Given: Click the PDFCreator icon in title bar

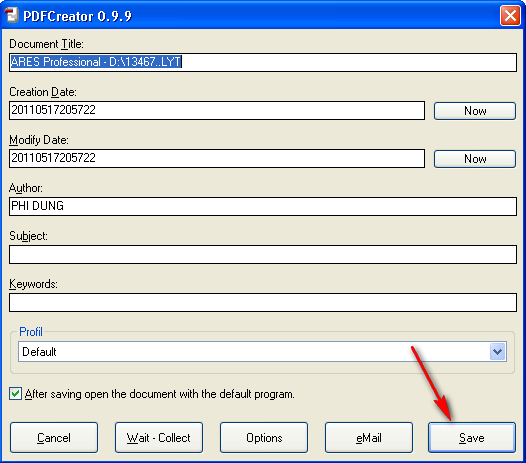Looking at the screenshot, I should (11, 15).
